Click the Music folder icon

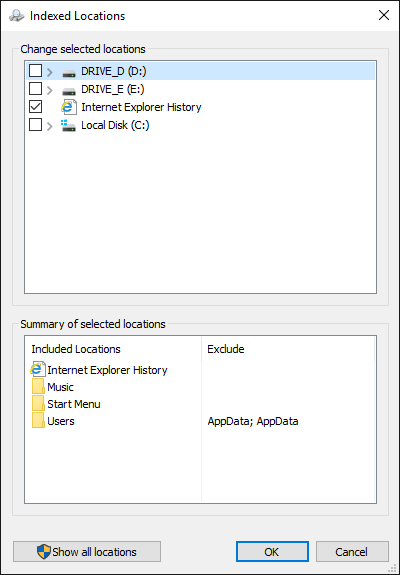coord(38,387)
